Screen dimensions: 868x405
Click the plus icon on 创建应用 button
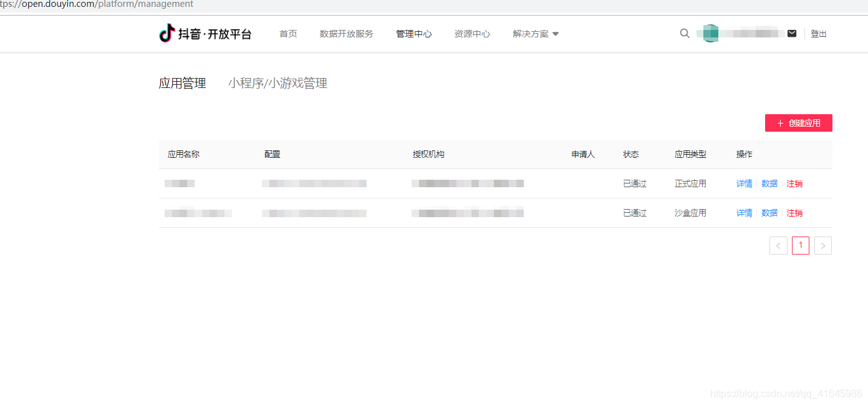(x=779, y=123)
